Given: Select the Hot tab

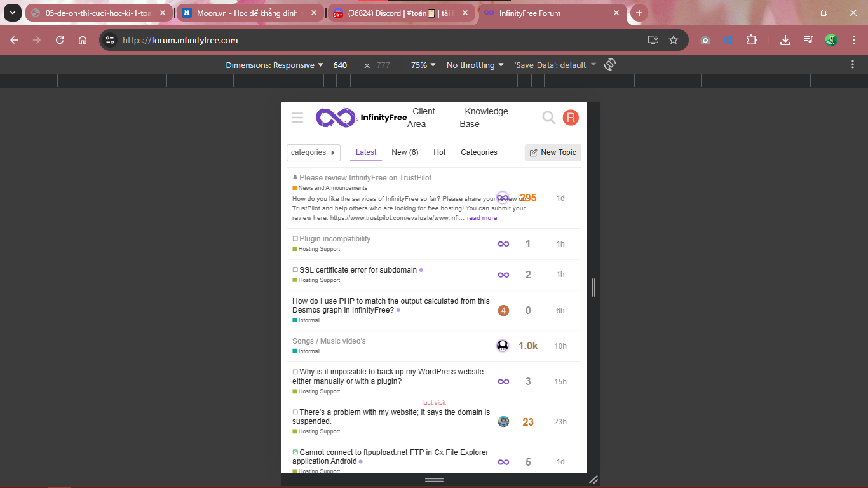Looking at the screenshot, I should tap(440, 152).
